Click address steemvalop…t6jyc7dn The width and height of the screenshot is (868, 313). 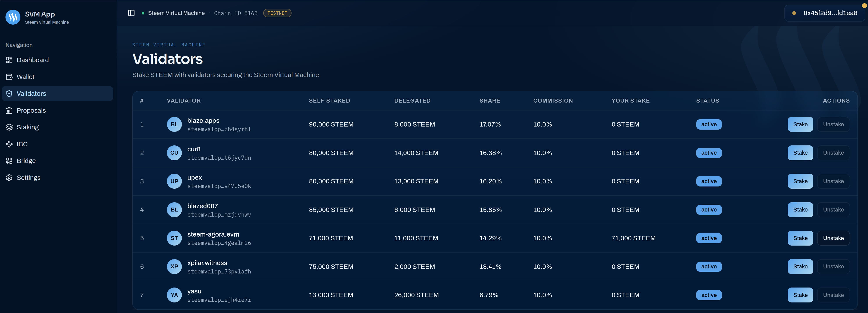coord(219,157)
